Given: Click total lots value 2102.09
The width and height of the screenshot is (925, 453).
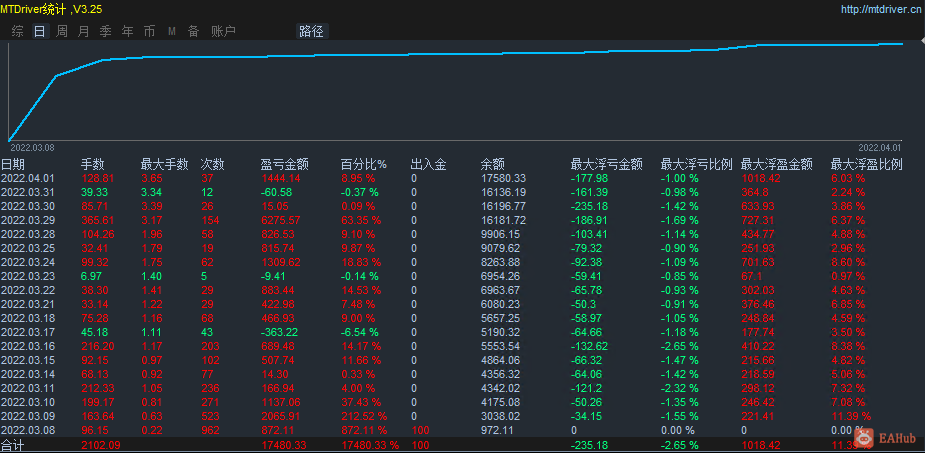Looking at the screenshot, I should 100,445.
